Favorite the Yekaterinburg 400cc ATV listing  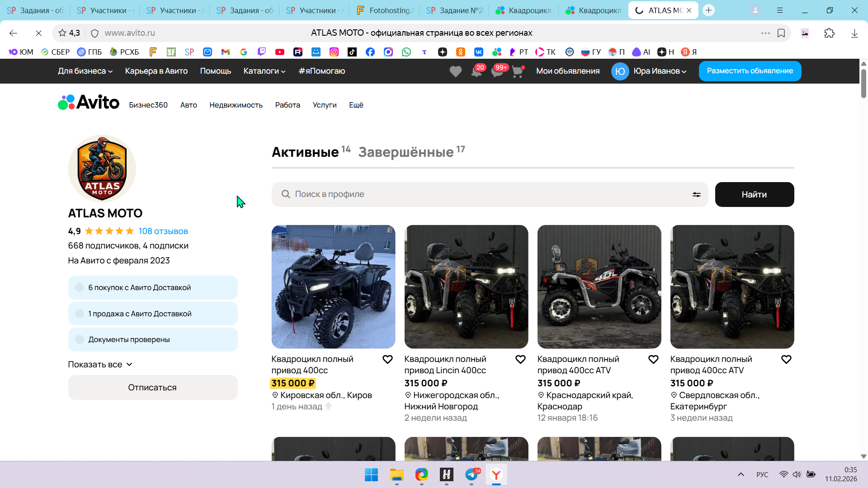[786, 359]
